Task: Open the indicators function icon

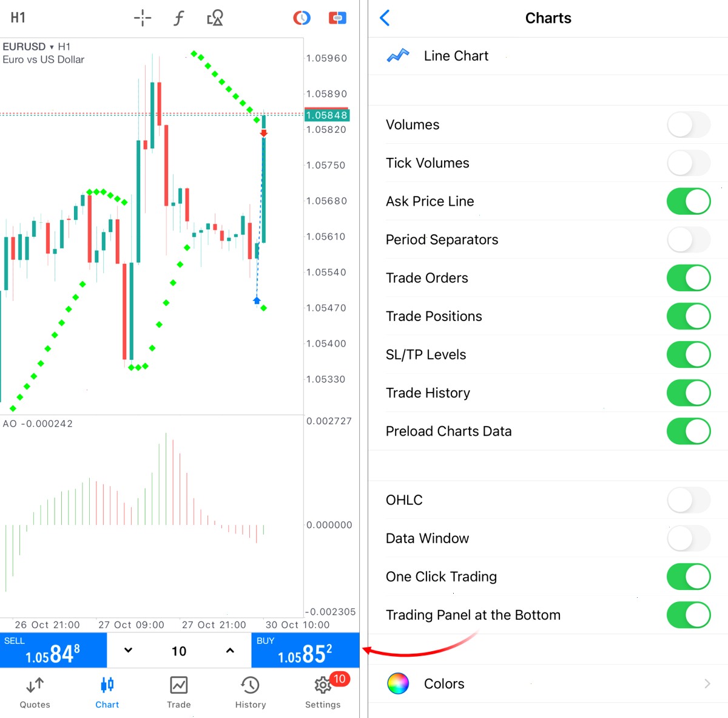Action: point(178,18)
